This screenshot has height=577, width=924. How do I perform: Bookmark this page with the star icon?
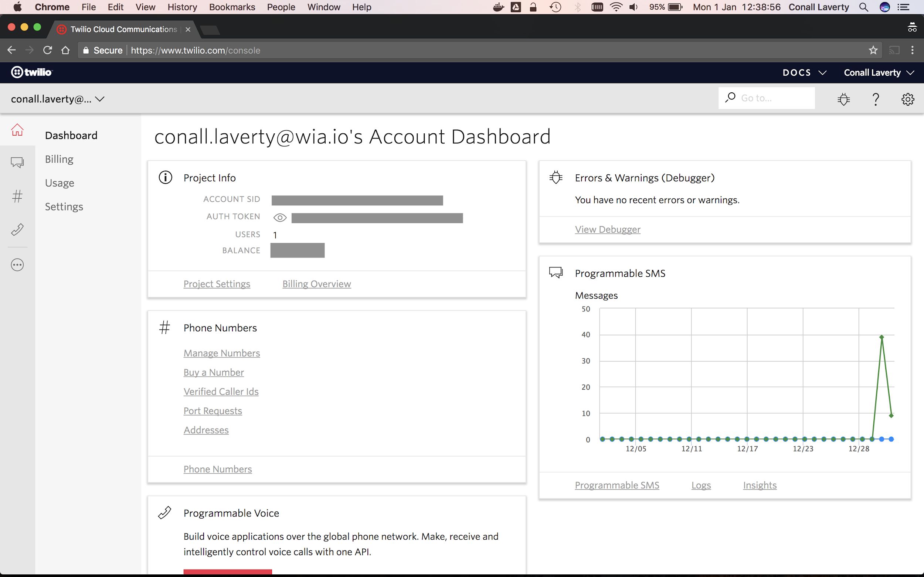click(x=873, y=50)
